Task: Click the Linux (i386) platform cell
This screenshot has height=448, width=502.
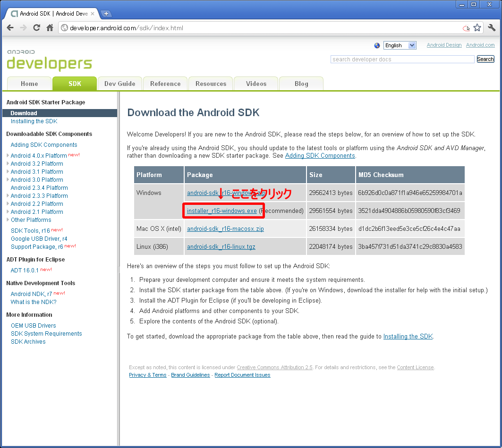Action: 159,246
